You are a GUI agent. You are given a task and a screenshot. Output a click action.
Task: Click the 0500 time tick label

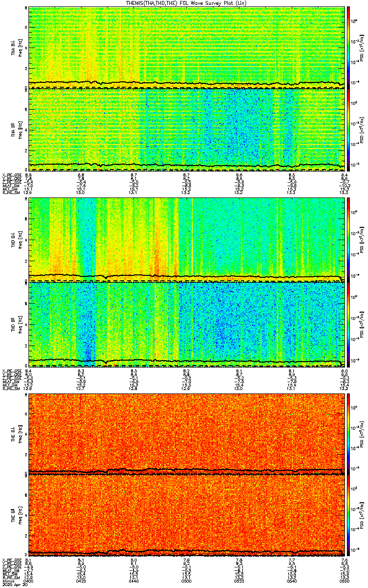(x=186, y=582)
